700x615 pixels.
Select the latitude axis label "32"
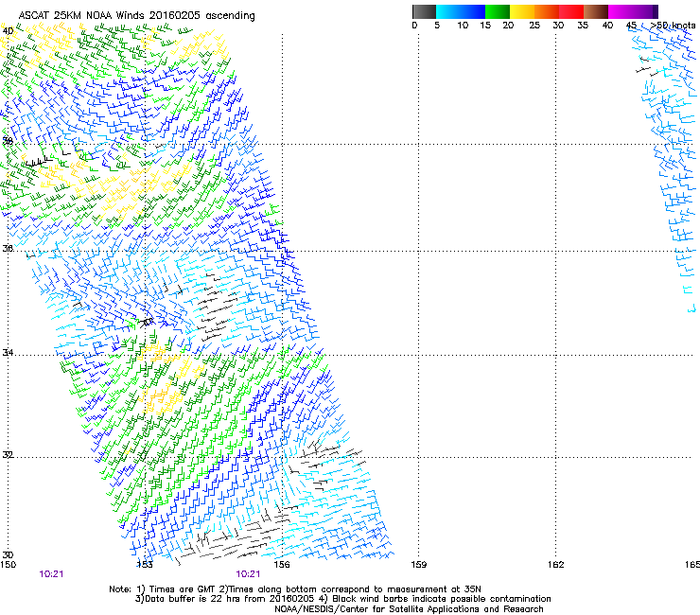[8, 455]
